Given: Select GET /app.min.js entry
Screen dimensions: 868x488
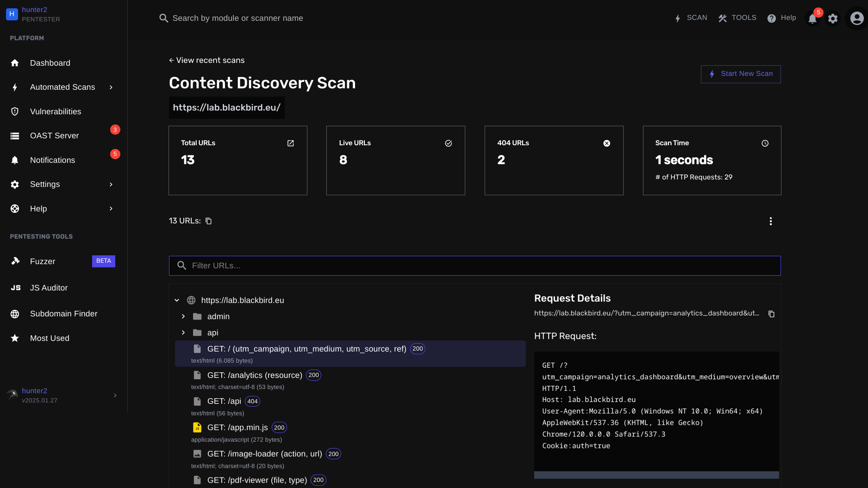Looking at the screenshot, I should [237, 427].
